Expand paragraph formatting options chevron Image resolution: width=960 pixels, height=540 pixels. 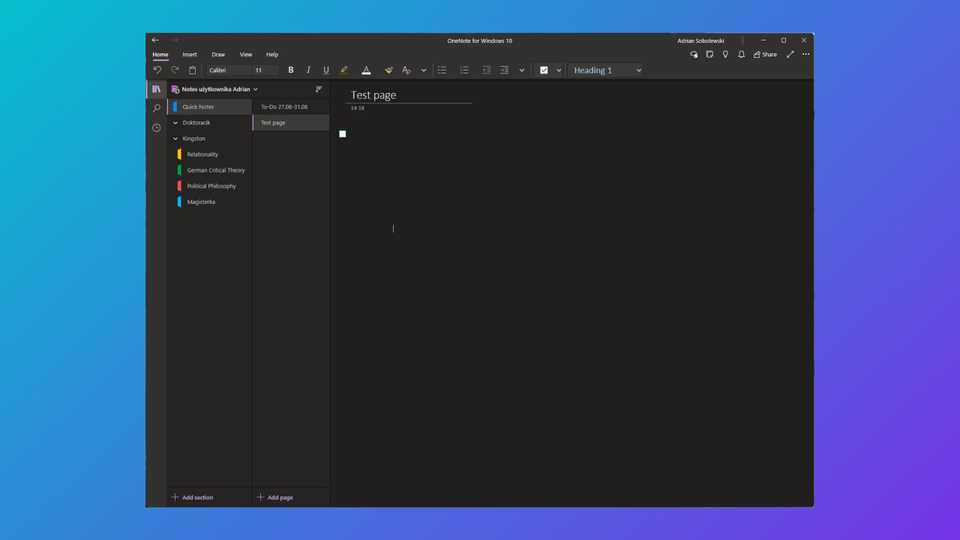522,70
